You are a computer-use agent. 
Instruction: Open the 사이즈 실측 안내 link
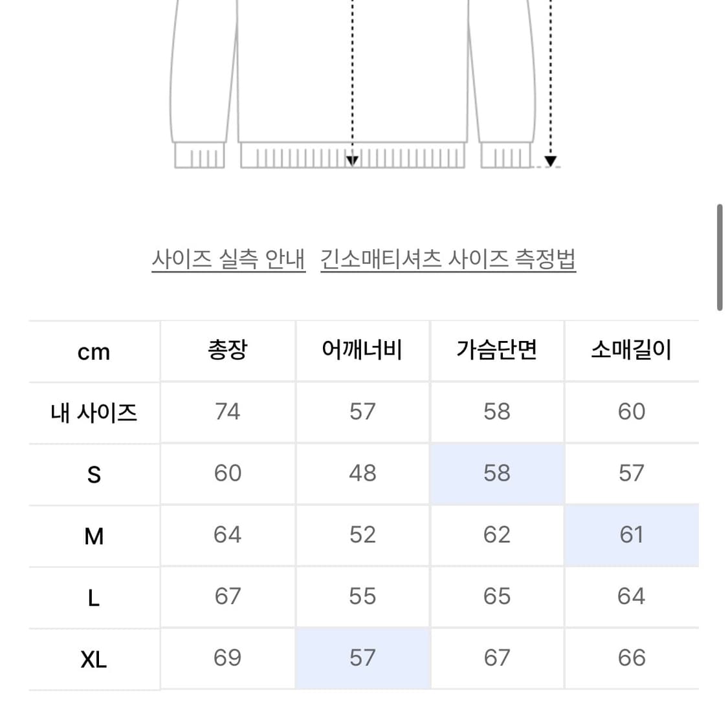[x=230, y=258]
